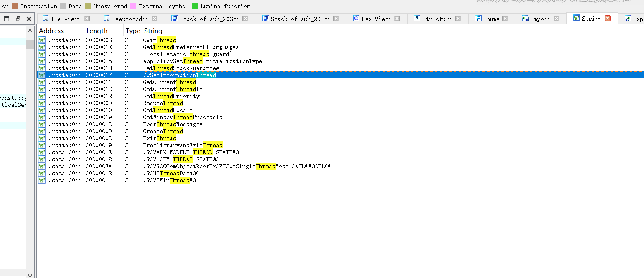Select the ZwSetInformationThread string
644x278 pixels.
(340, 75)
